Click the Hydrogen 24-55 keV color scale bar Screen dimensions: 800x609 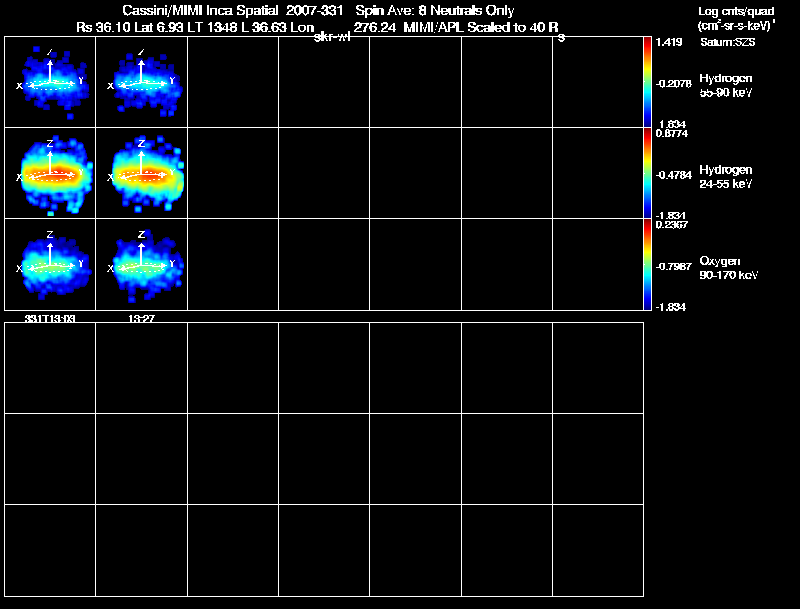click(647, 173)
